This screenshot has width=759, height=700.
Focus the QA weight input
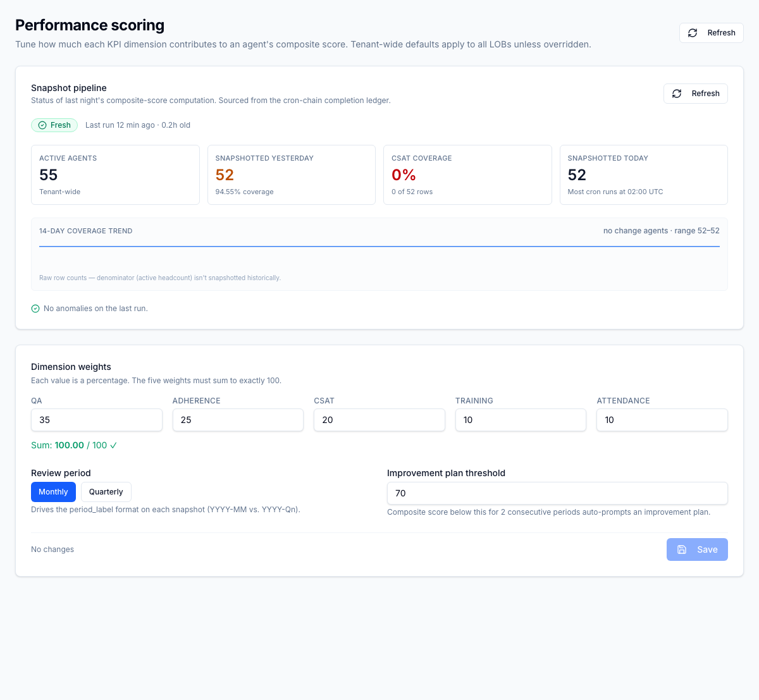[x=97, y=420]
